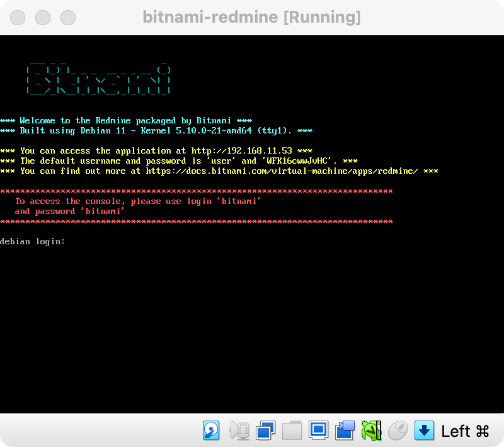Click the 'debian login:' prompt

click(x=33, y=242)
